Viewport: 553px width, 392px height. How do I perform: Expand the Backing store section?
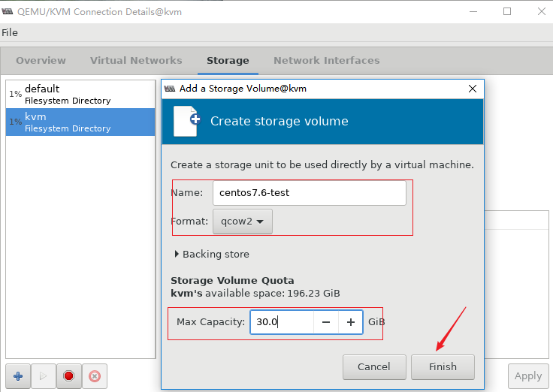click(212, 254)
